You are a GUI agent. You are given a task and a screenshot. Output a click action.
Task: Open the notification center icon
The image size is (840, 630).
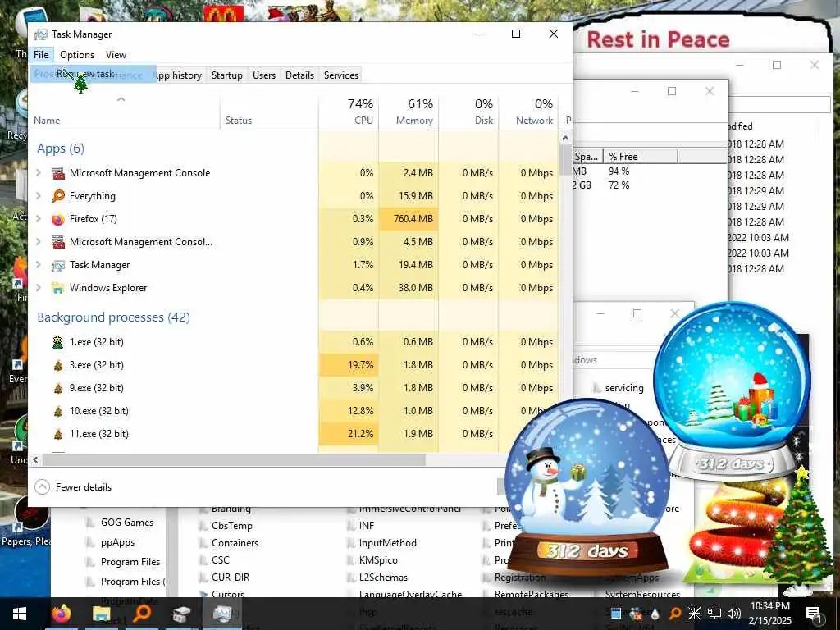[814, 614]
